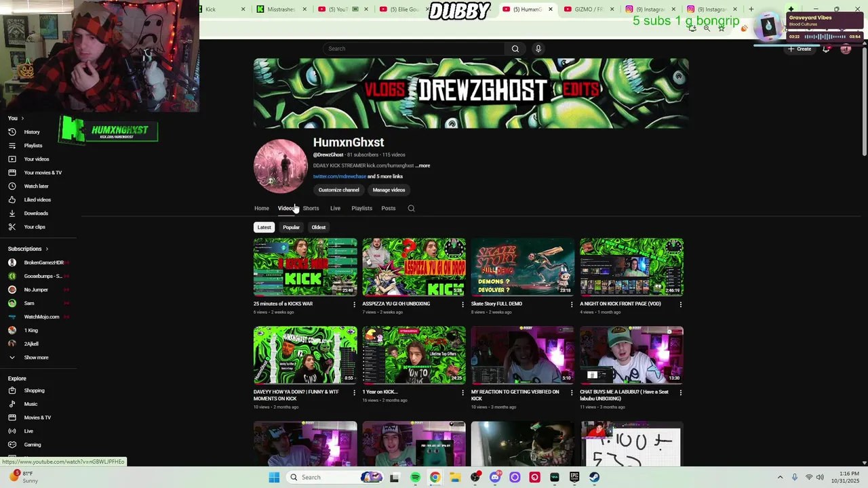Open options menu for ASSPIZZA YU GI OH UNBOXING
The width and height of the screenshot is (868, 488).
[x=463, y=304]
